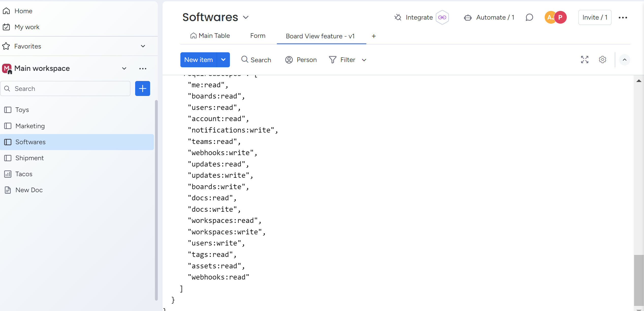Viewport: 644px width, 311px height.
Task: Click the New Doc document icon
Action: (8, 190)
